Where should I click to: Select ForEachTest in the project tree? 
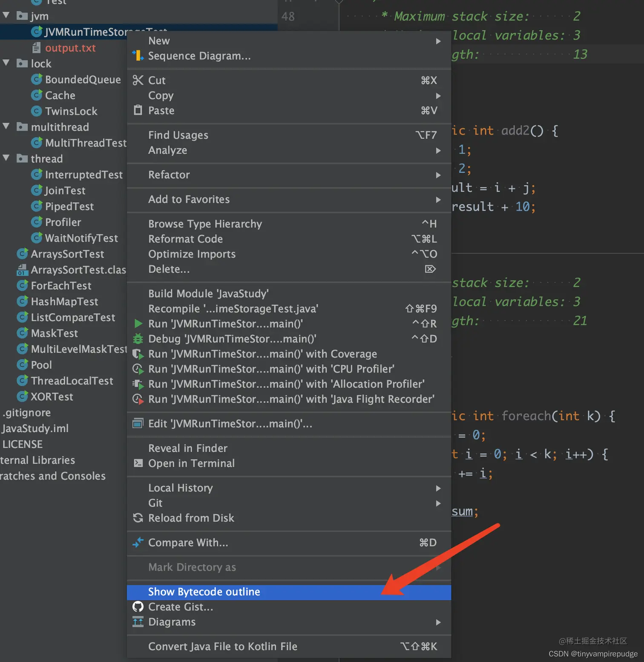pyautogui.click(x=61, y=285)
